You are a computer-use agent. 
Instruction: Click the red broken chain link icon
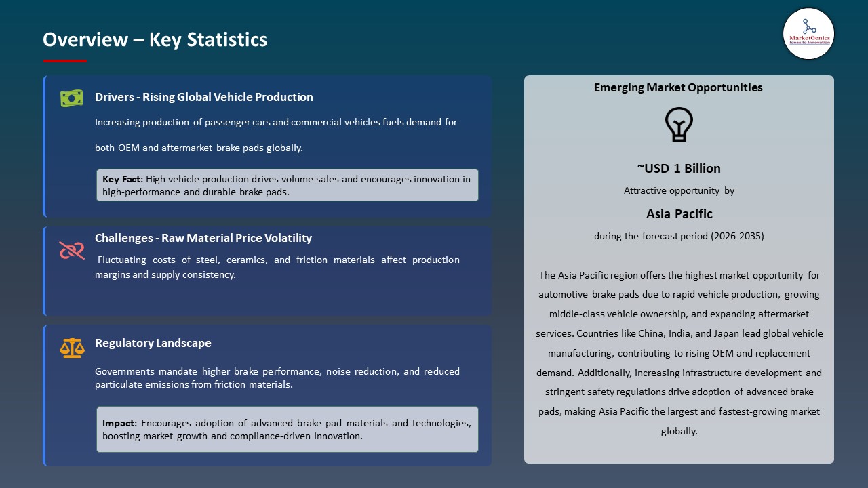[x=71, y=251]
